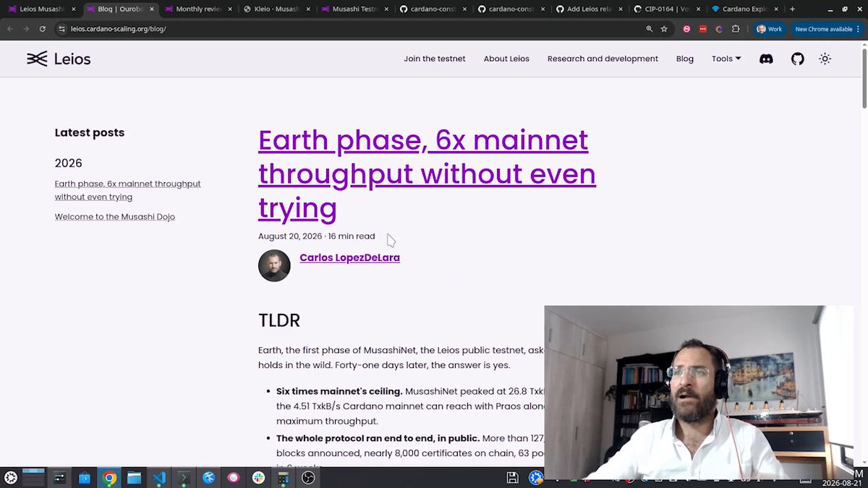This screenshot has width=868, height=488.
Task: Click the Chrome icon in the taskbar
Action: click(109, 478)
